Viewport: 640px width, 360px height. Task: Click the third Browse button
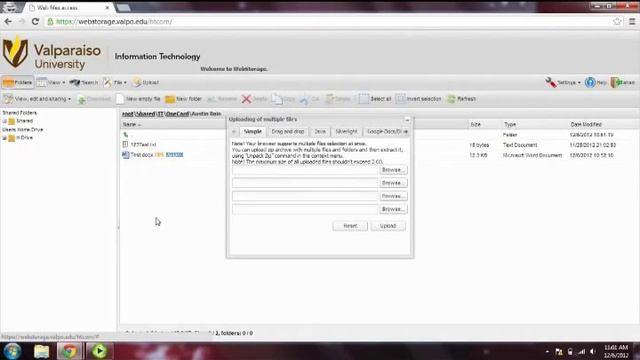393,196
